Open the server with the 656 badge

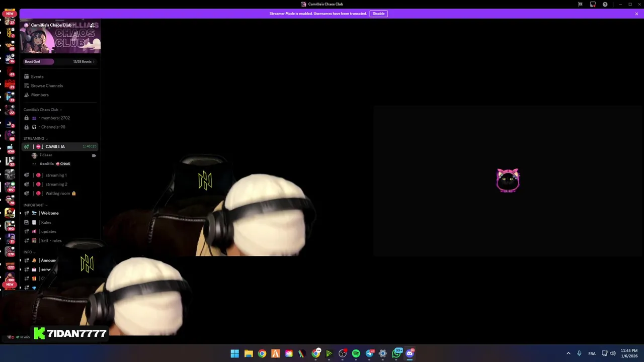click(x=10, y=148)
